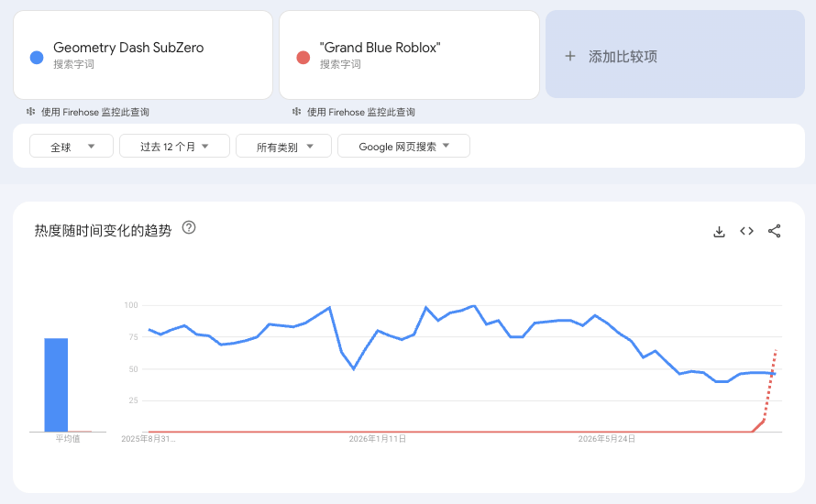Expand the 所有类别 category dropdown
The height and width of the screenshot is (504, 816).
[x=283, y=146]
